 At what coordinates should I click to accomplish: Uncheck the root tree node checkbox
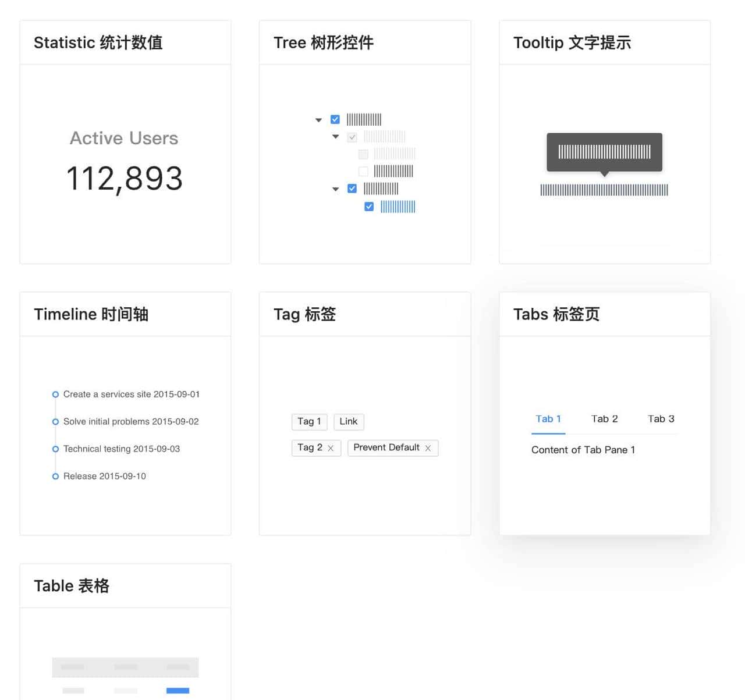pos(335,119)
